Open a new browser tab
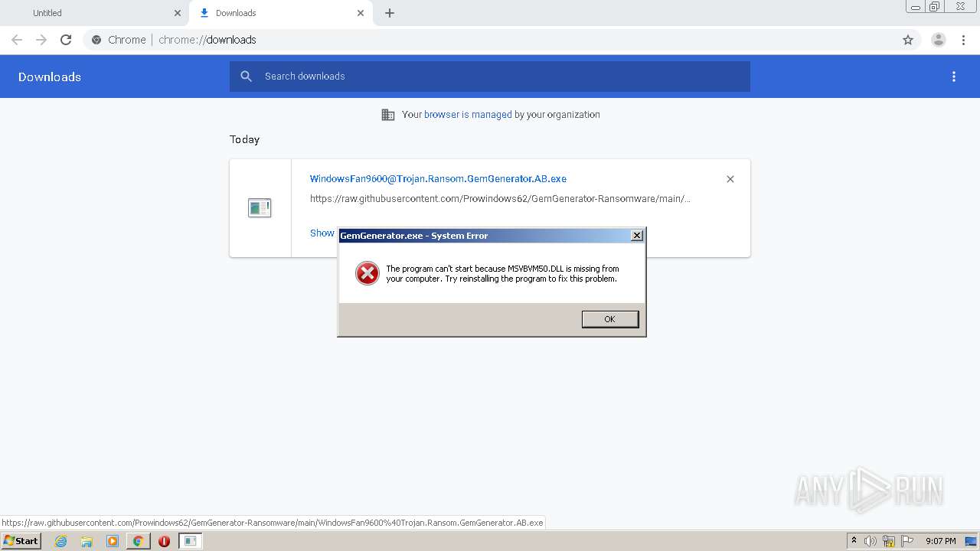The image size is (980, 551). tap(390, 13)
